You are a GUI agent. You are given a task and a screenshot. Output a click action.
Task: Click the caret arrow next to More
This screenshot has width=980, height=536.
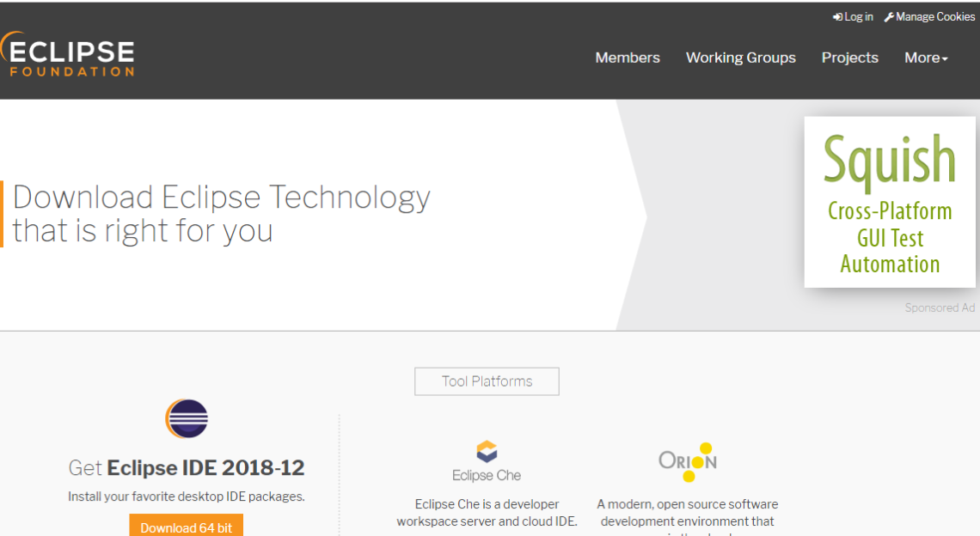[x=945, y=59]
